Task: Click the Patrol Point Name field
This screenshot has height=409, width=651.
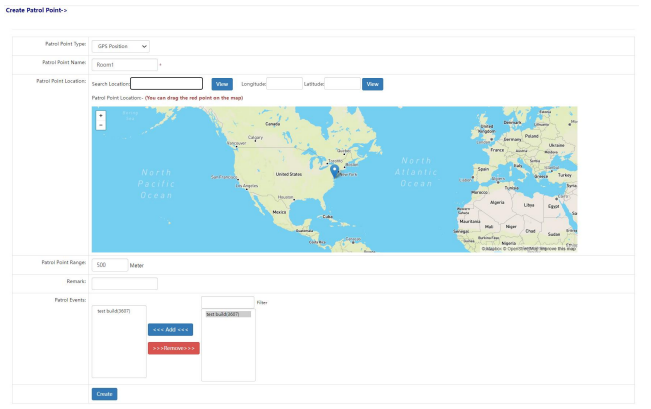Action: tap(124, 65)
